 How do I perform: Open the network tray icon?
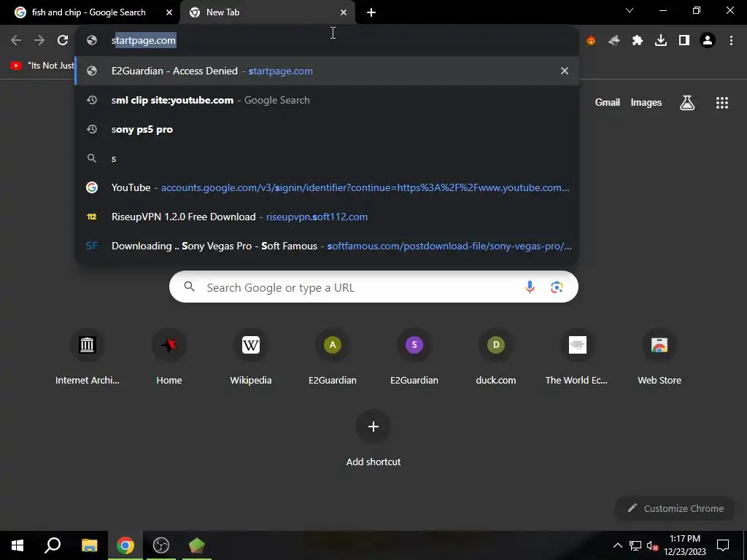[x=635, y=545]
